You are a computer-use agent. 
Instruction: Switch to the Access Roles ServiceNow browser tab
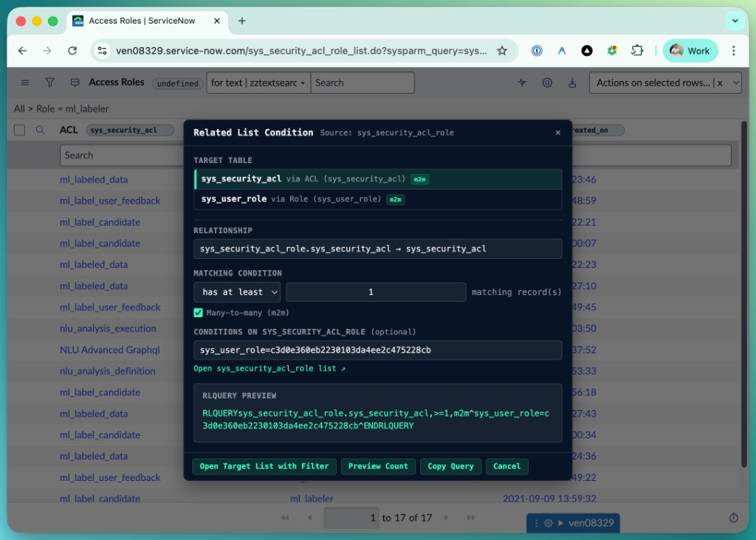(x=140, y=21)
